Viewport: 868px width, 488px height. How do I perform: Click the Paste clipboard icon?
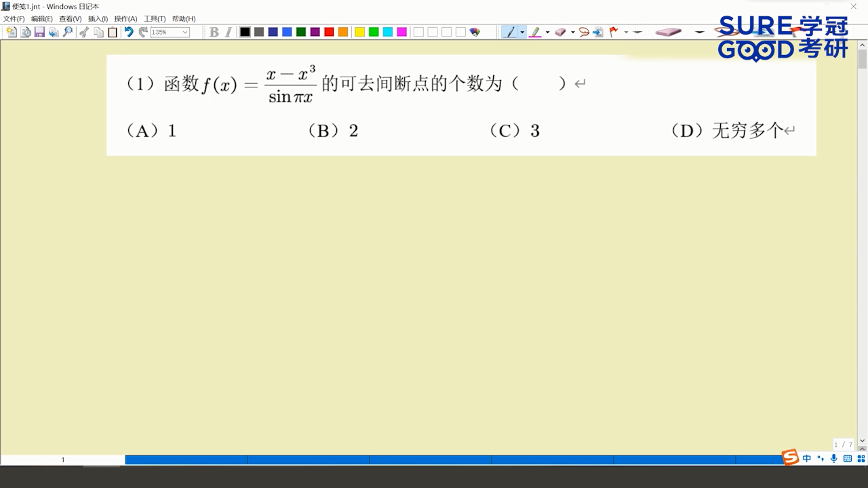[113, 32]
